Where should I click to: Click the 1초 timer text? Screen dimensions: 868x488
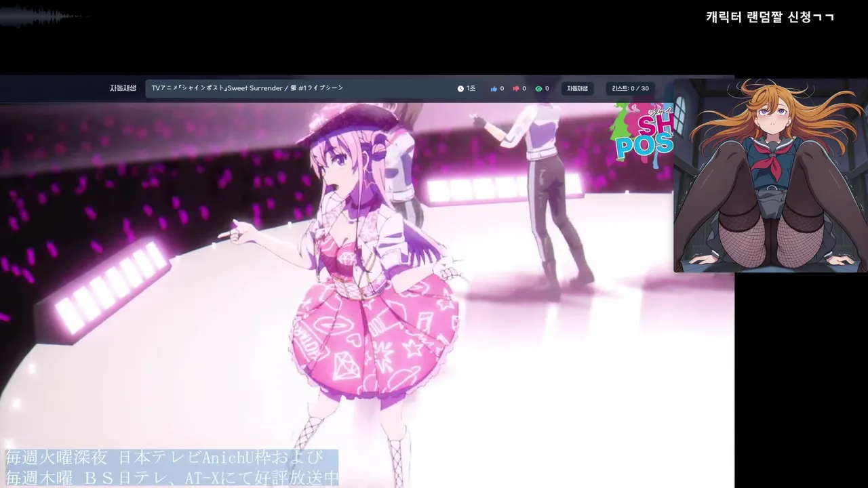coord(471,89)
